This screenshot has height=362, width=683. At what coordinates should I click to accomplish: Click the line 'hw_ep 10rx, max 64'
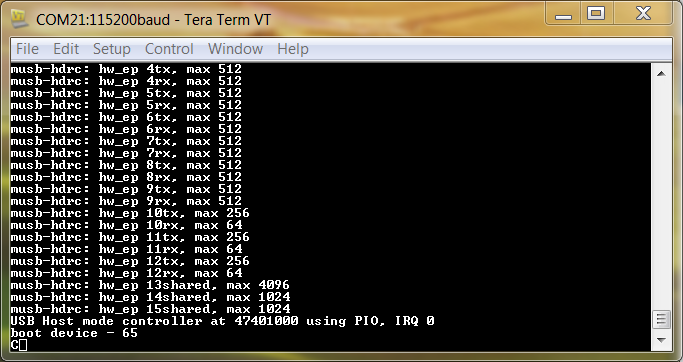[x=126, y=224]
